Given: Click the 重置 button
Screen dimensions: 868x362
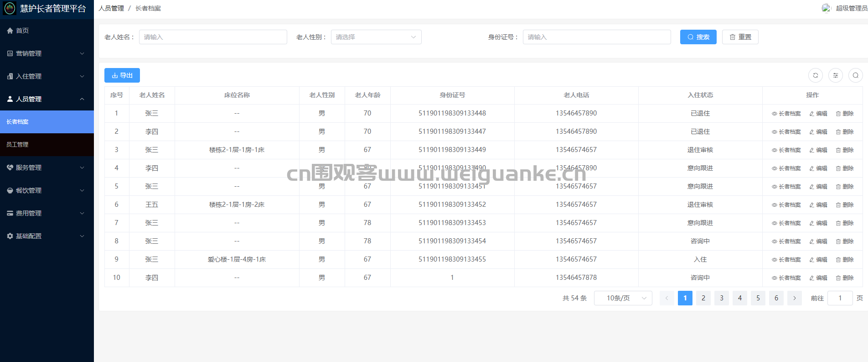Looking at the screenshot, I should tap(740, 37).
